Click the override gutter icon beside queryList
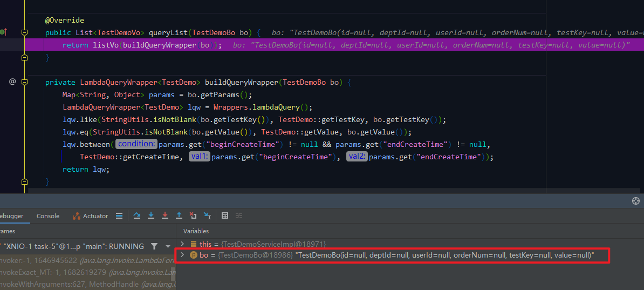Viewport: 644px width, 290px height. click(4, 32)
